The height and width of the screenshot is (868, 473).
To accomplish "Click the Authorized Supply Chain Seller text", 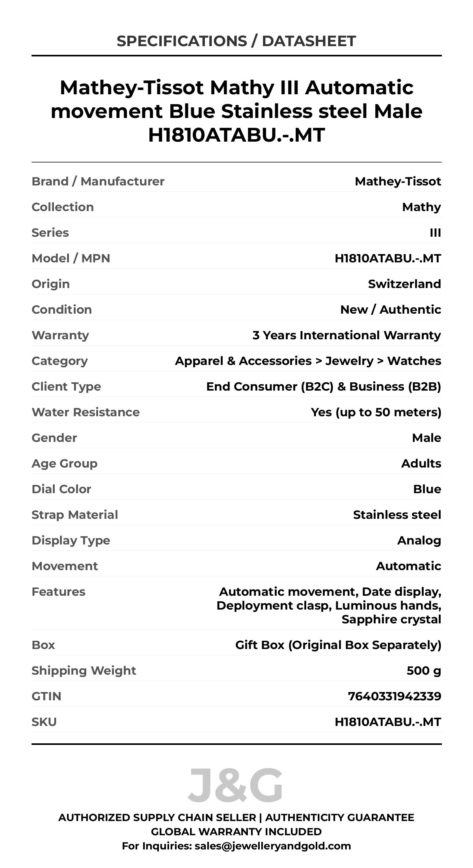I will 157,817.
